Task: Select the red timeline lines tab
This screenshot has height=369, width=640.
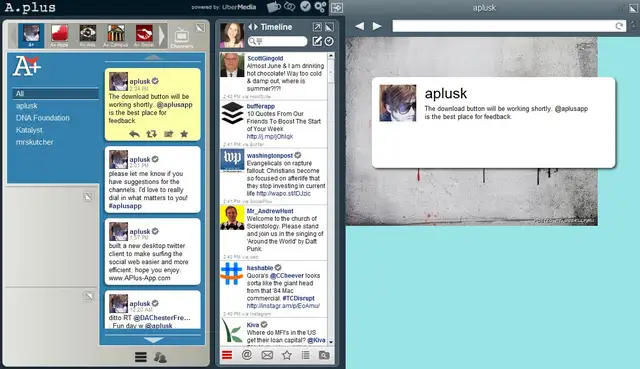Action: click(227, 355)
